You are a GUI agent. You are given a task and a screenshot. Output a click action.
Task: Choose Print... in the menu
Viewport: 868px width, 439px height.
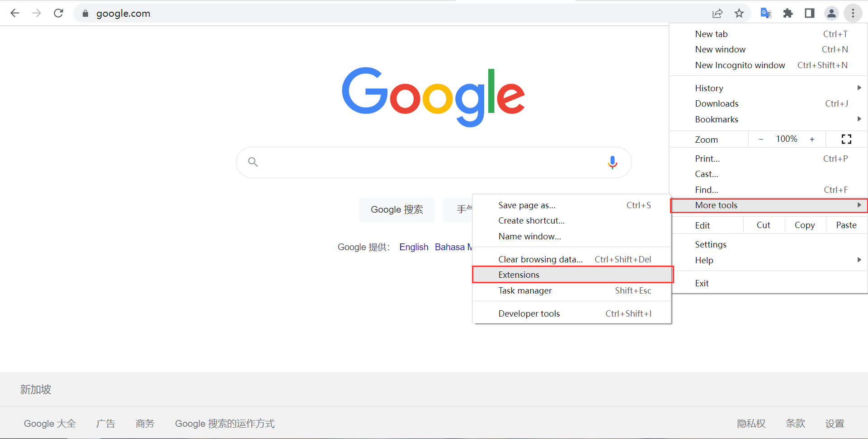769,159
